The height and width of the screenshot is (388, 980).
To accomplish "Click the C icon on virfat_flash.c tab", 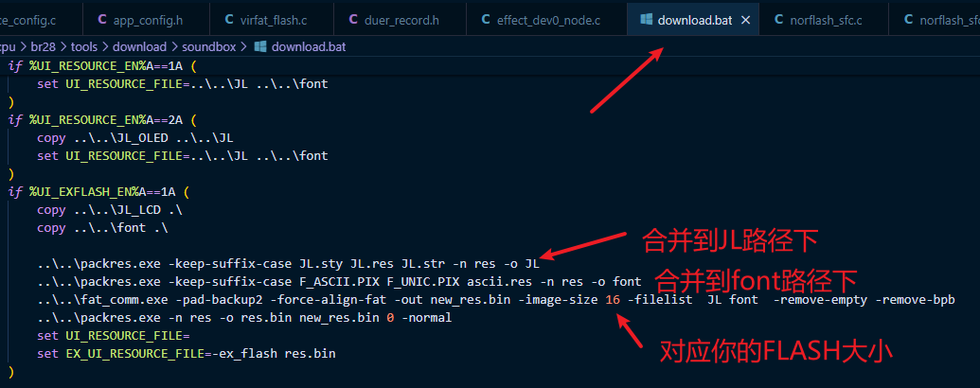I will click(229, 20).
